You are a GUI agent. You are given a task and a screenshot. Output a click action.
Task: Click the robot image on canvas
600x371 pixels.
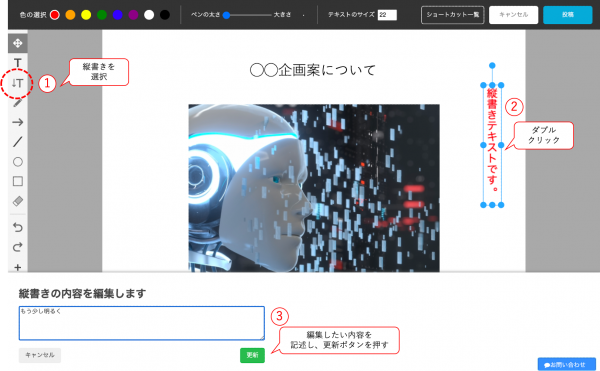(314, 188)
